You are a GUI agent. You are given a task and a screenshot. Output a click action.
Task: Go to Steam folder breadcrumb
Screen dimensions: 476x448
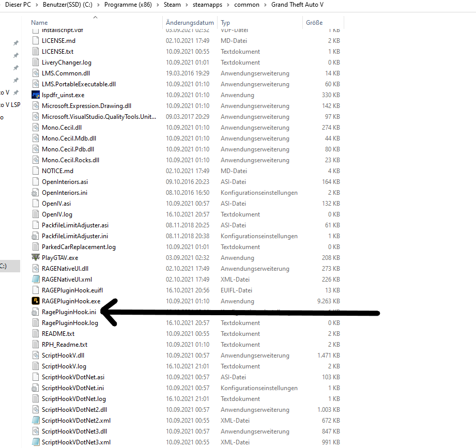[172, 5]
